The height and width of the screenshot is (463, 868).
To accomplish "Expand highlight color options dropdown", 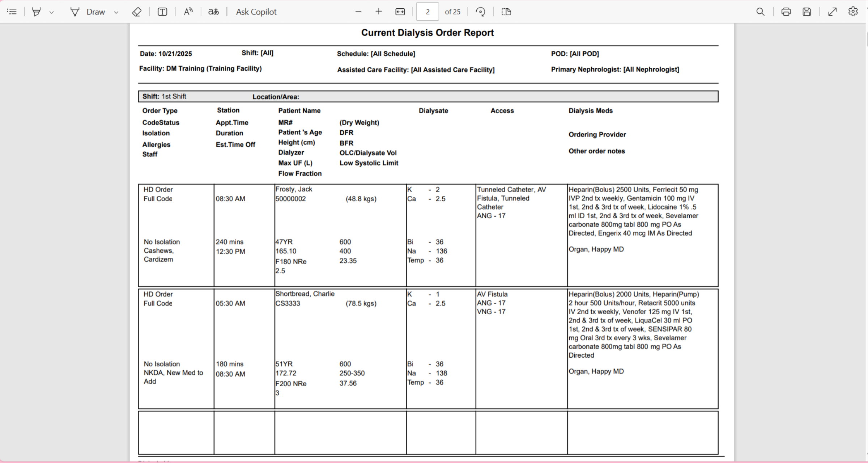I will [52, 12].
